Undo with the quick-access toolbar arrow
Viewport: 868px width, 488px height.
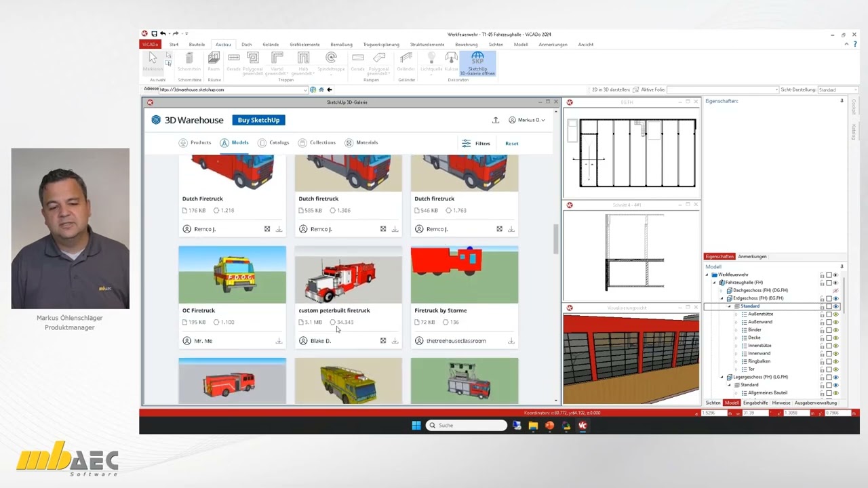[x=163, y=34]
